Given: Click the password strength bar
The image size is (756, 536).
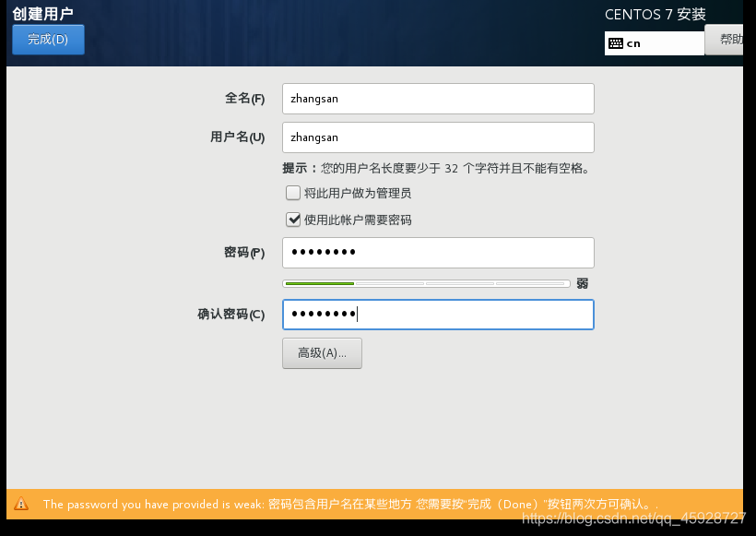Looking at the screenshot, I should 426,283.
